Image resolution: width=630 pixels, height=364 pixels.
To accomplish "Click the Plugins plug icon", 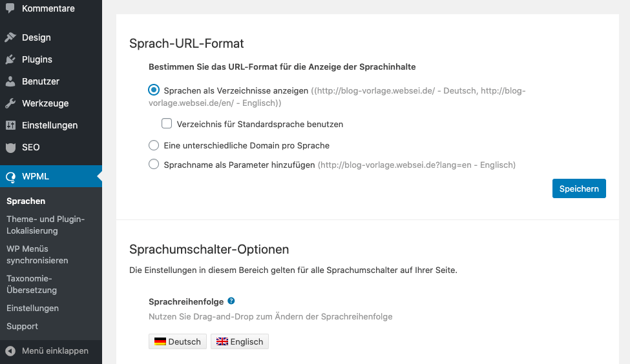I will click(10, 59).
